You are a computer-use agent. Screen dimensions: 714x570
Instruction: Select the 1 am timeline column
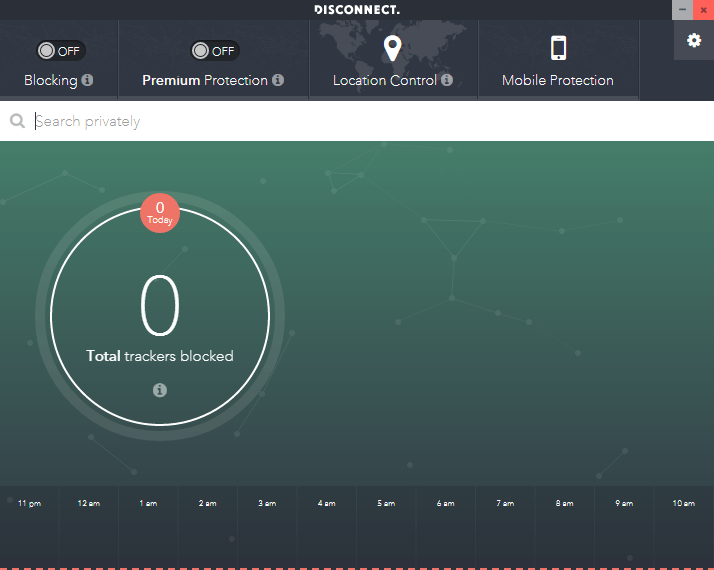click(x=148, y=527)
